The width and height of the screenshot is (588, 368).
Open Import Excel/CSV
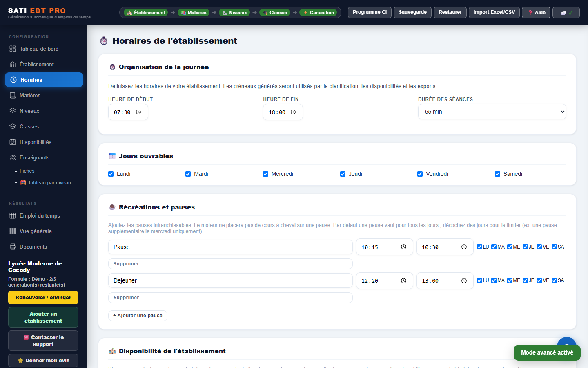click(x=494, y=13)
